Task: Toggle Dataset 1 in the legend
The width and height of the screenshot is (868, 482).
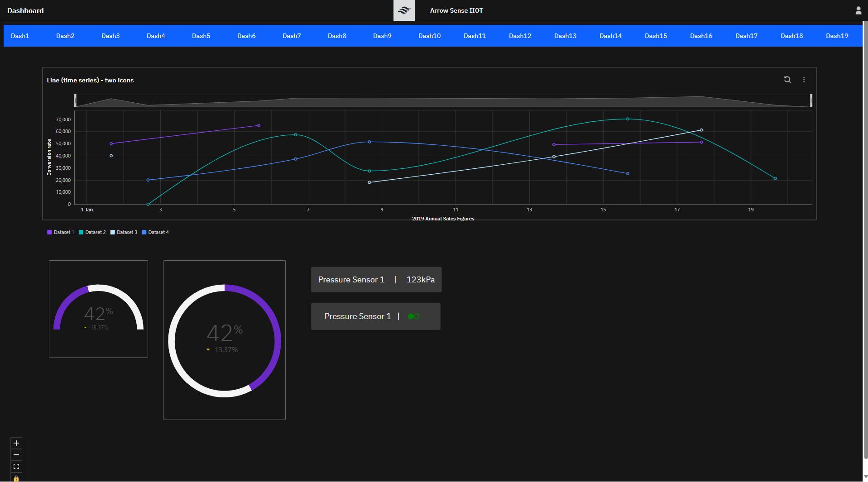Action: (61, 232)
